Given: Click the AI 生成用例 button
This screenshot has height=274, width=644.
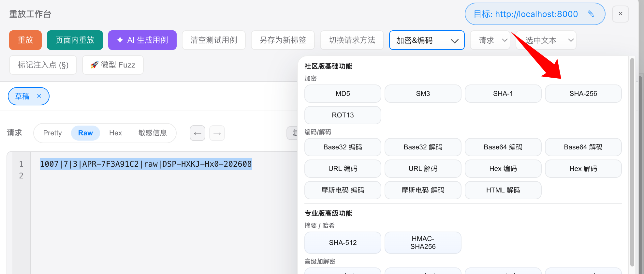Looking at the screenshot, I should pos(142,40).
